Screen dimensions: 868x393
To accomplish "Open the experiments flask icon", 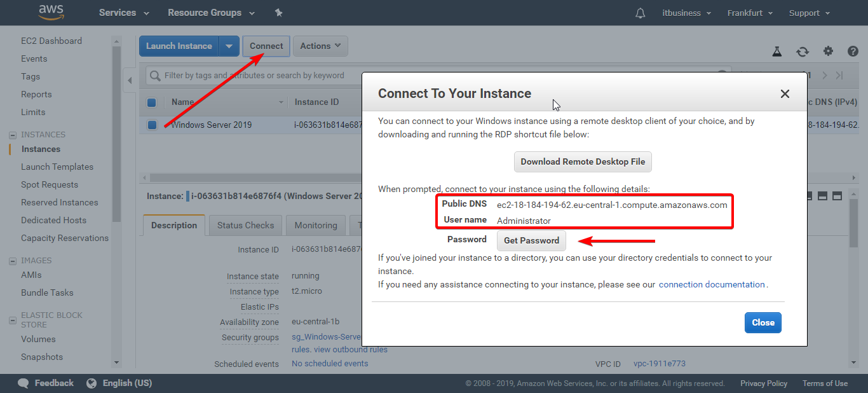I will coord(776,52).
